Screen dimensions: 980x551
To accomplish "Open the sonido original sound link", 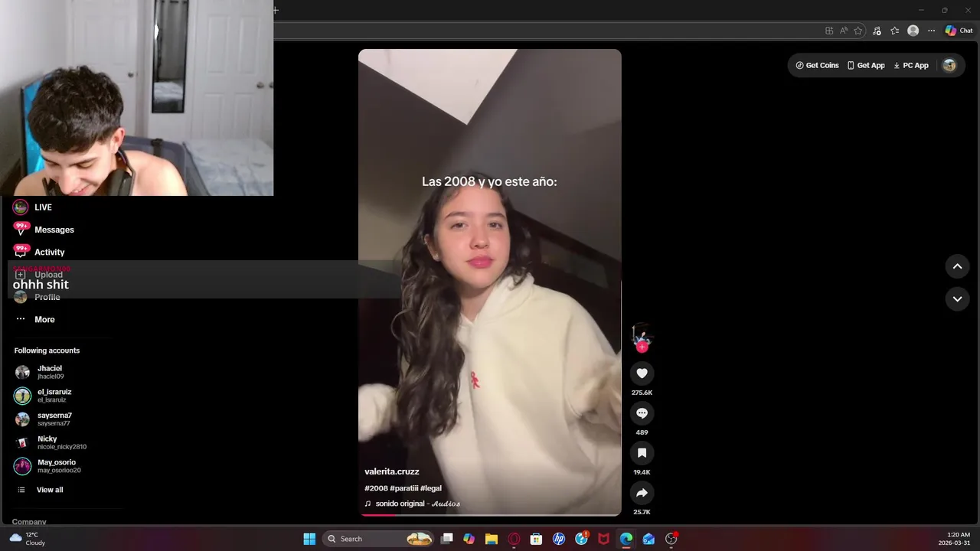I will coord(413,504).
